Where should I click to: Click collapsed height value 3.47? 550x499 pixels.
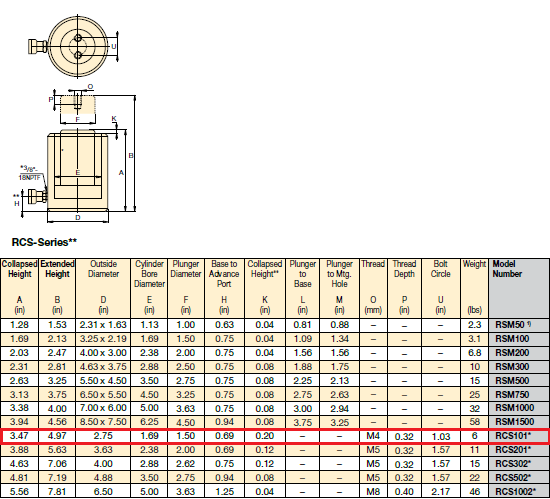tap(19, 436)
